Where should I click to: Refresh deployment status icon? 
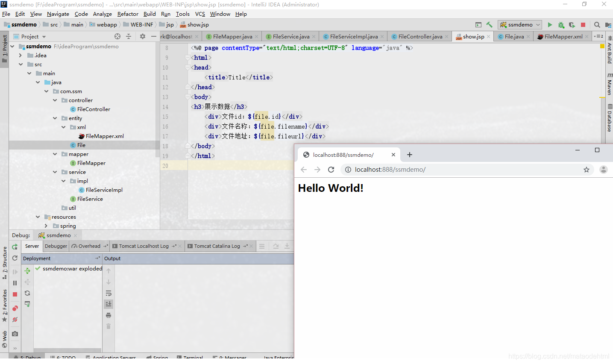click(27, 293)
